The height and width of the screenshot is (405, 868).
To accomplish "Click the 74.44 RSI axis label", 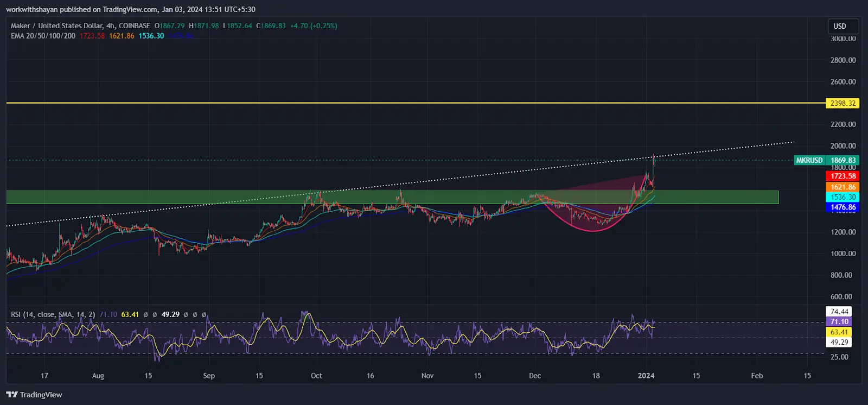I will coord(839,312).
